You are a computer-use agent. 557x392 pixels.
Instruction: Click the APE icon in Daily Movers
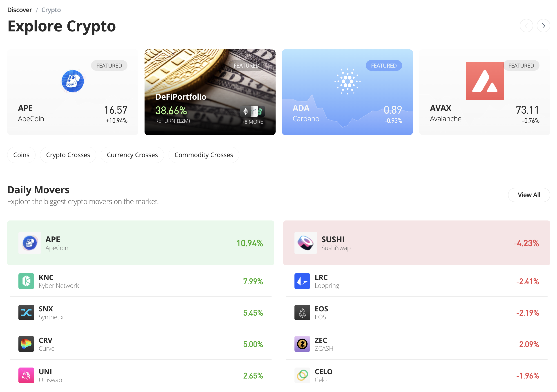click(30, 243)
